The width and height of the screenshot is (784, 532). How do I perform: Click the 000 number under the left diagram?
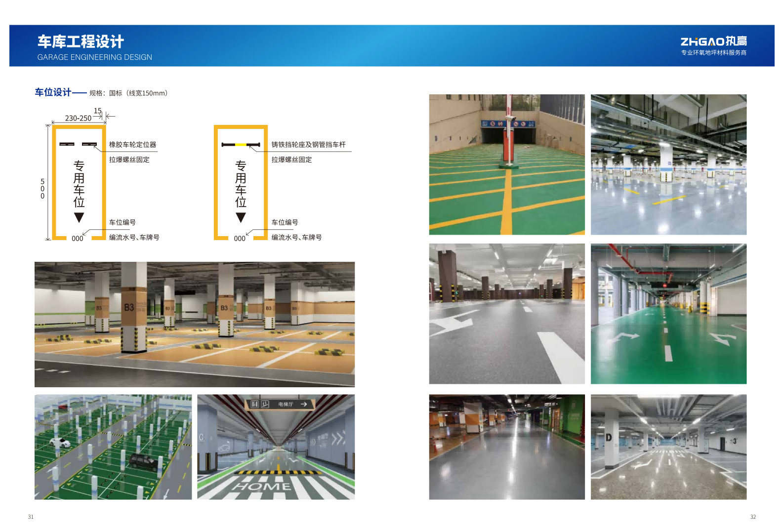click(78, 239)
